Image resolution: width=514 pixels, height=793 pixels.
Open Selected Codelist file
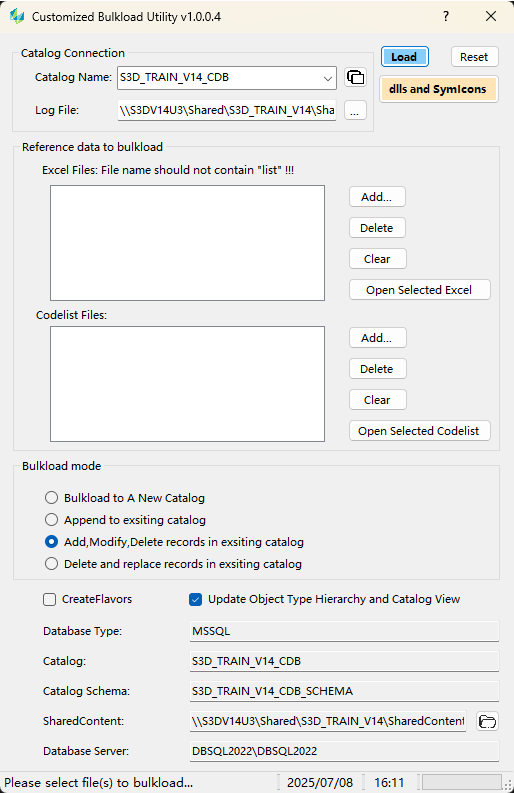(419, 431)
